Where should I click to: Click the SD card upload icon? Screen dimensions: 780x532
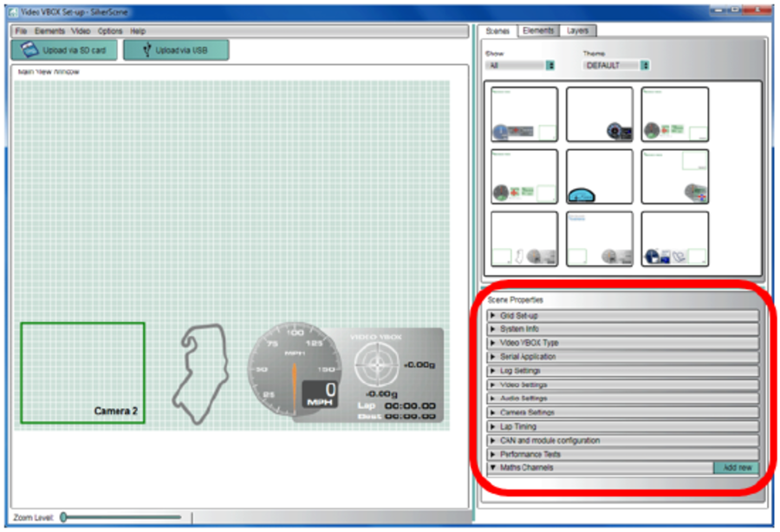click(29, 50)
